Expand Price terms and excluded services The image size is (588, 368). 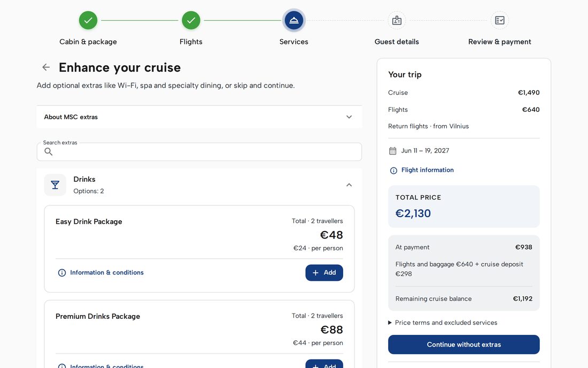[443, 323]
